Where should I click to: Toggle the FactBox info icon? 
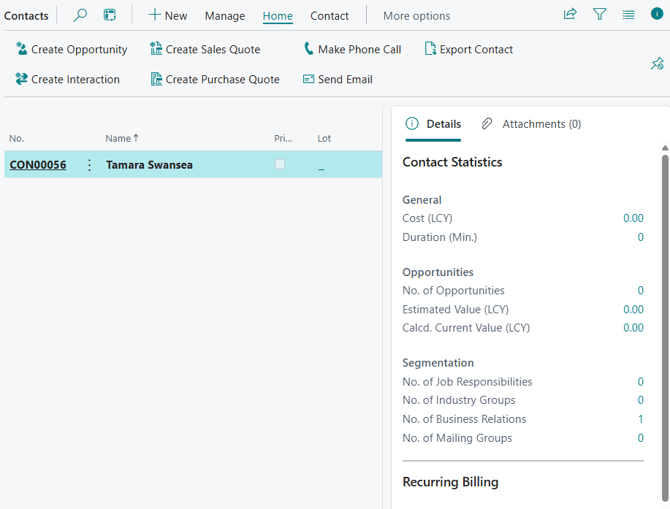pyautogui.click(x=657, y=14)
